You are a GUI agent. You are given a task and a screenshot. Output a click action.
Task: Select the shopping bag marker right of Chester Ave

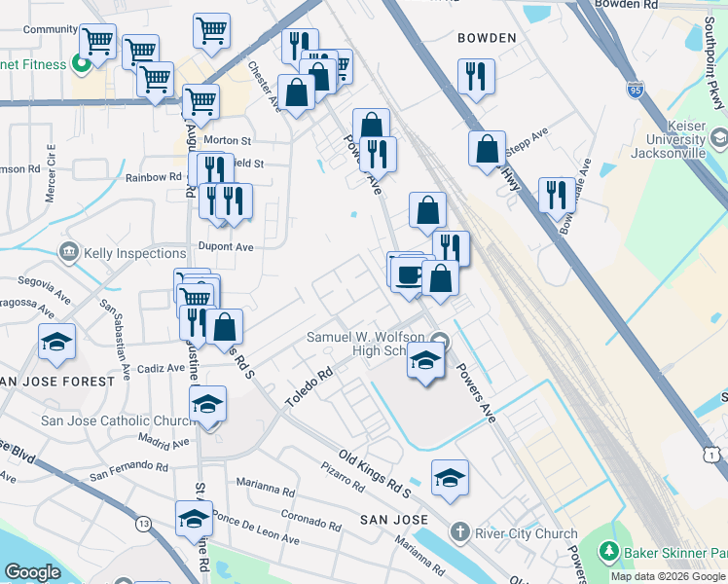(x=296, y=92)
